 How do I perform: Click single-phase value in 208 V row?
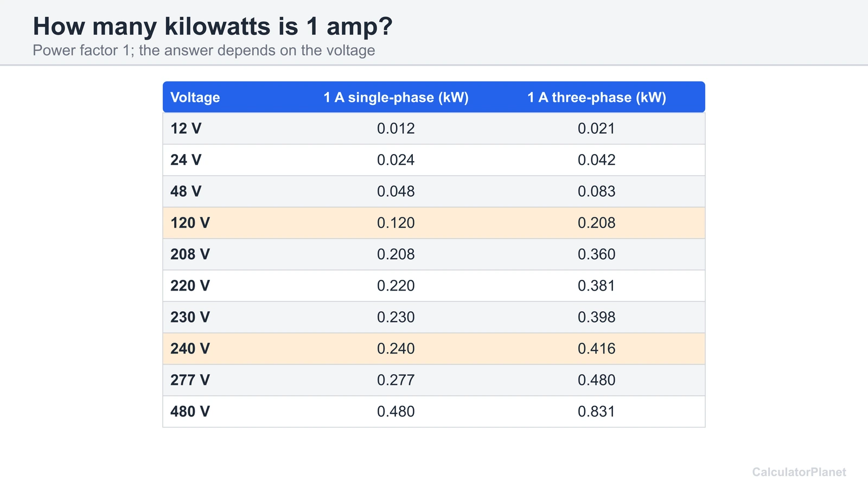click(396, 254)
